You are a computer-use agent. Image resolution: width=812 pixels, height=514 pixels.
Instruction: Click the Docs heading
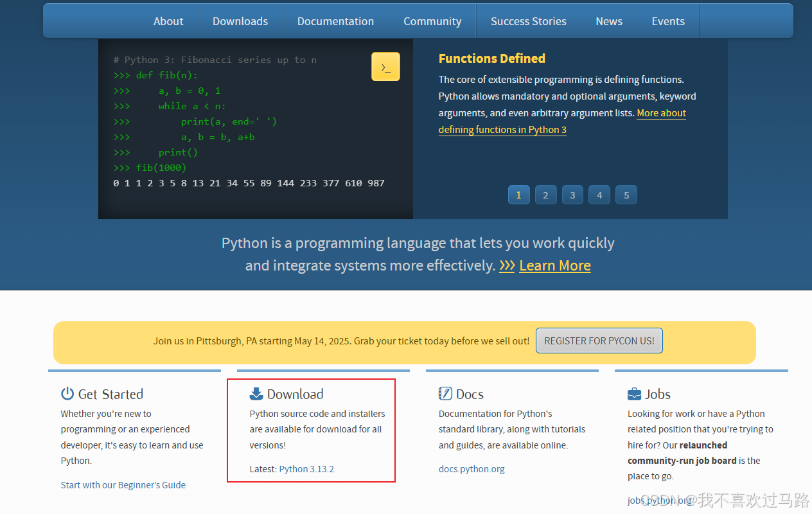tap(470, 394)
